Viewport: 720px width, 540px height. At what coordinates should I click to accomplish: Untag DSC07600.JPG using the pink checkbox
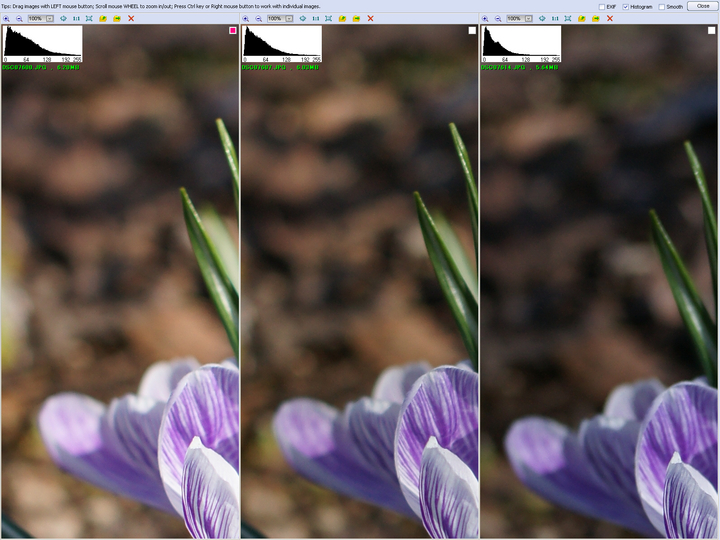[x=233, y=30]
